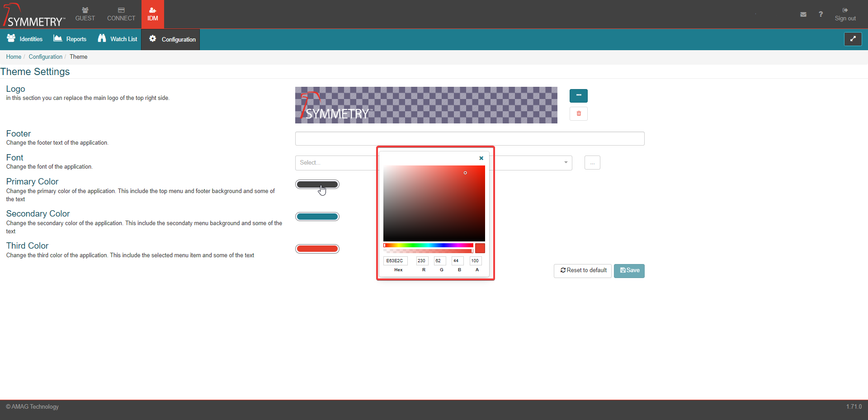Click the font browse ellipsis button

(592, 163)
